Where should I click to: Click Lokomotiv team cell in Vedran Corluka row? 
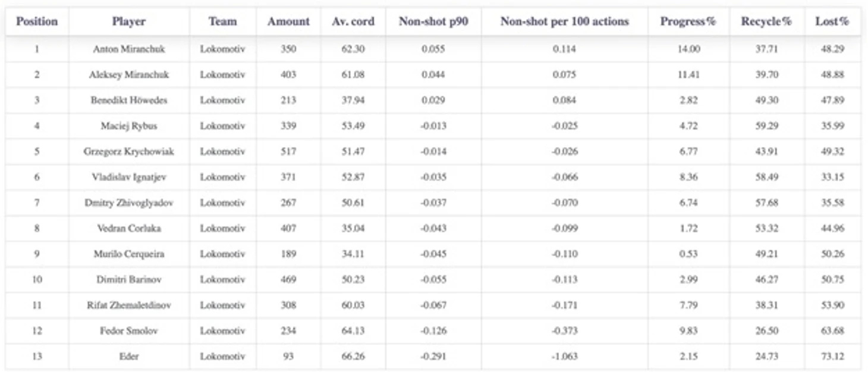222,228
